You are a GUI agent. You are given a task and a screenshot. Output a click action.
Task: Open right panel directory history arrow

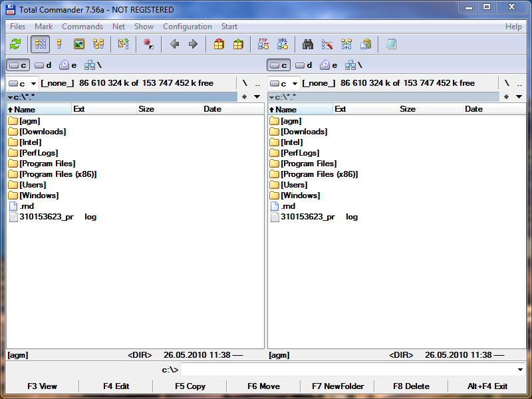coord(519,97)
